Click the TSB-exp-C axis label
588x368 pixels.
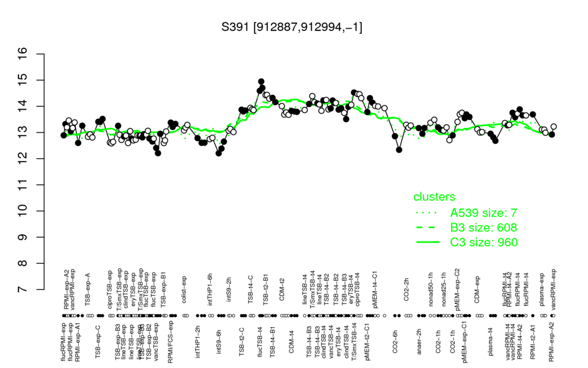click(x=98, y=340)
